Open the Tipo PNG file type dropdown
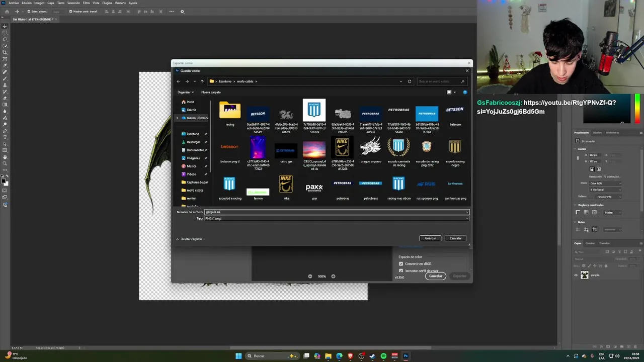Screen dimensions: 644x362 point(337,219)
